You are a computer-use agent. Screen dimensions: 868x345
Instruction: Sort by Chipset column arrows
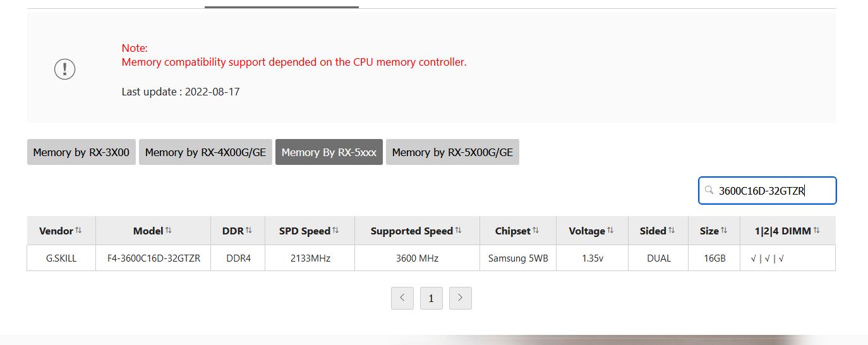536,231
